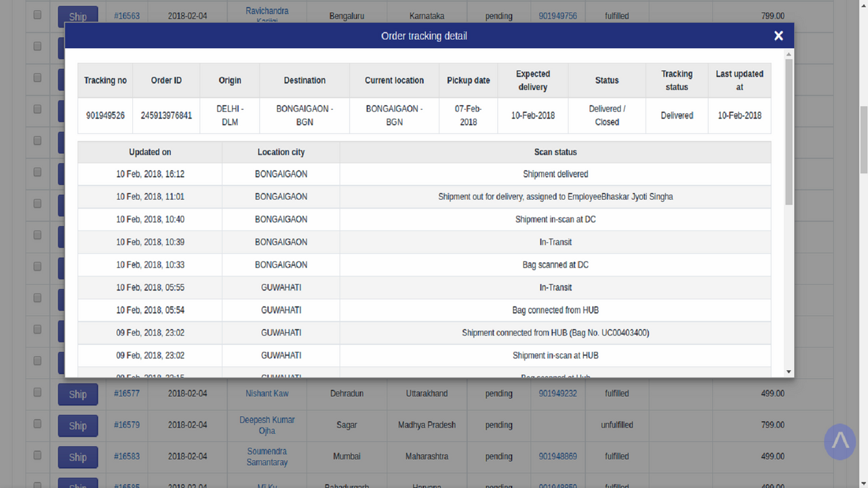
Task: Click Ship for order #16579
Action: tap(77, 425)
